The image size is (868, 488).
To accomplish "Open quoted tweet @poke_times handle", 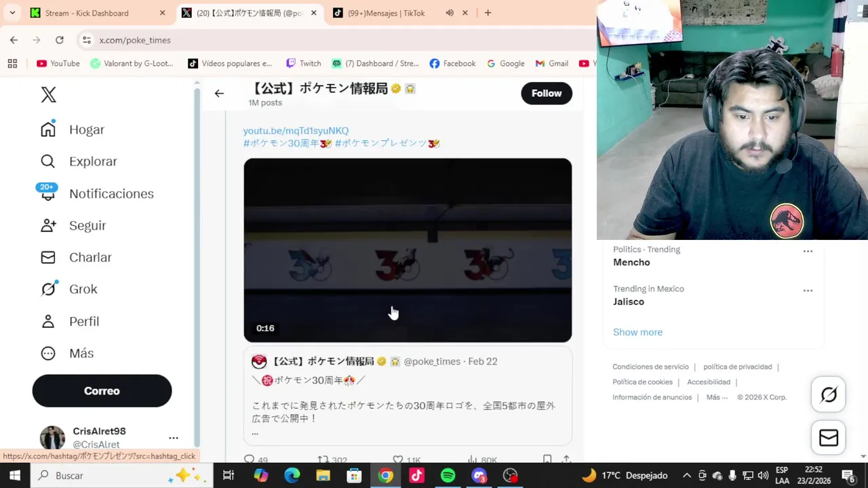I will tap(432, 361).
